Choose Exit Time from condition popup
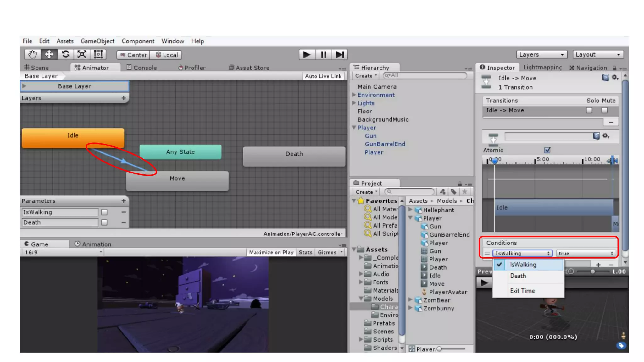 [528, 291]
